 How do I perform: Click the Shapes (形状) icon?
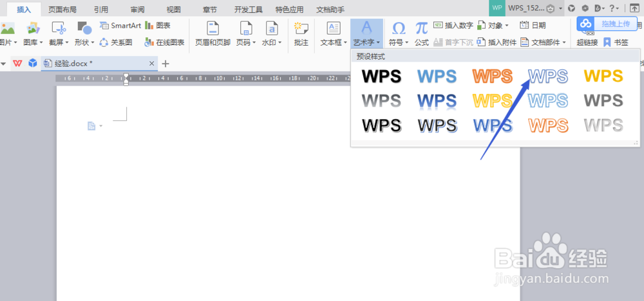tap(84, 29)
